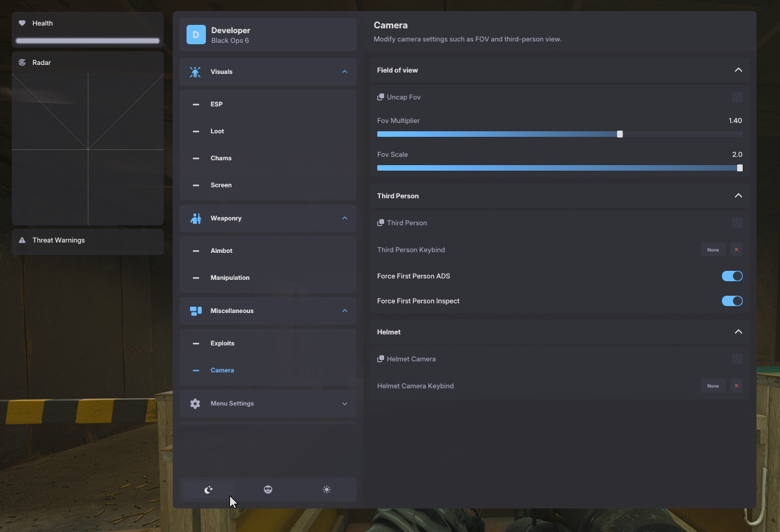The image size is (780, 532).
Task: Enable the Uncap Fov checkbox
Action: [737, 97]
